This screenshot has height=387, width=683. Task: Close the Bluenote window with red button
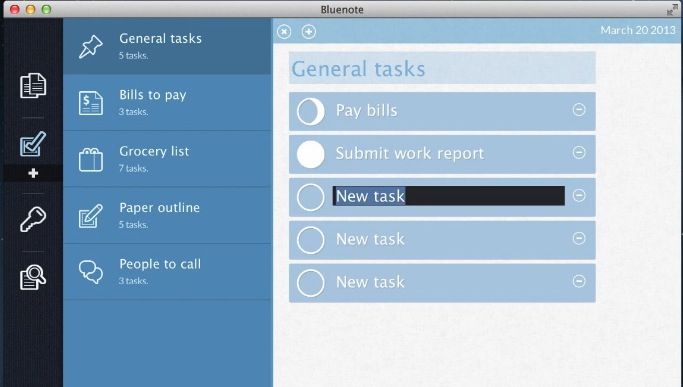[x=15, y=9]
